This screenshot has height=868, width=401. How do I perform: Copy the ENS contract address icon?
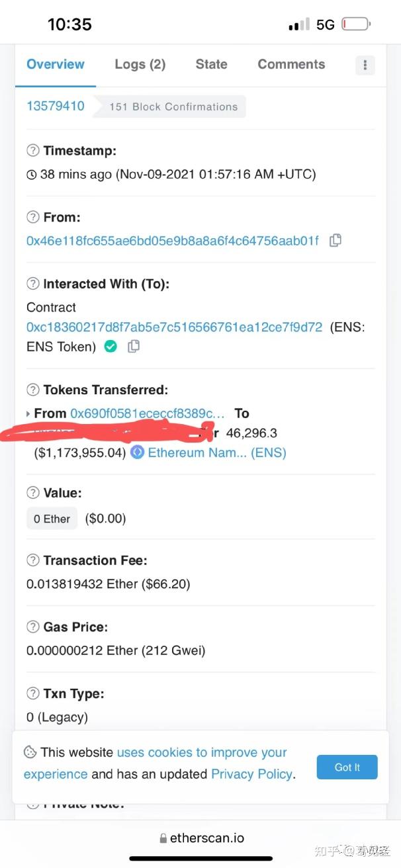tap(134, 346)
